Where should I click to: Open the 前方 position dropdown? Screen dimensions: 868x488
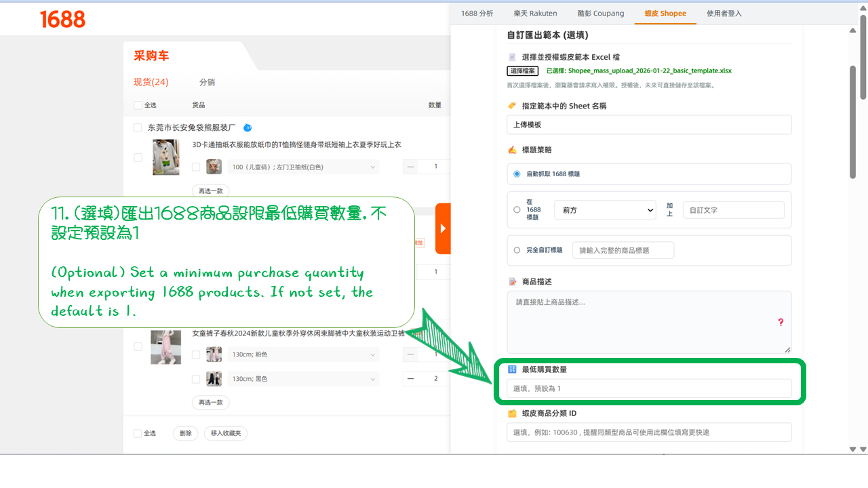pos(604,209)
